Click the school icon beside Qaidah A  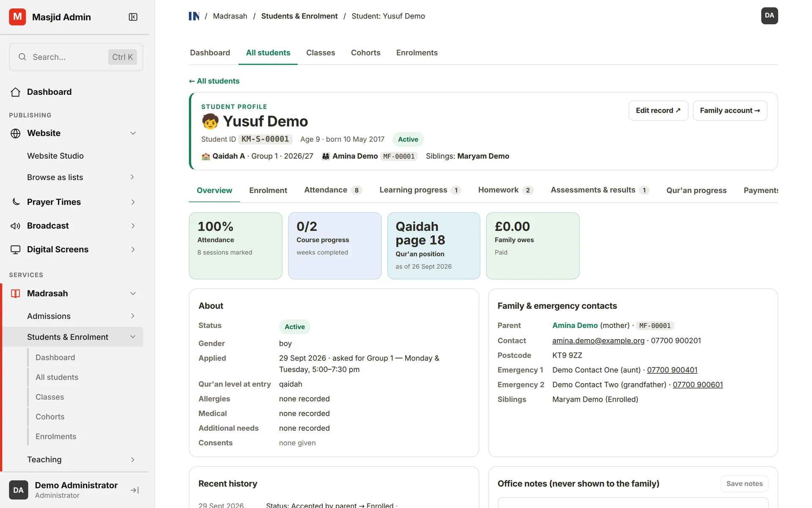[206, 156]
